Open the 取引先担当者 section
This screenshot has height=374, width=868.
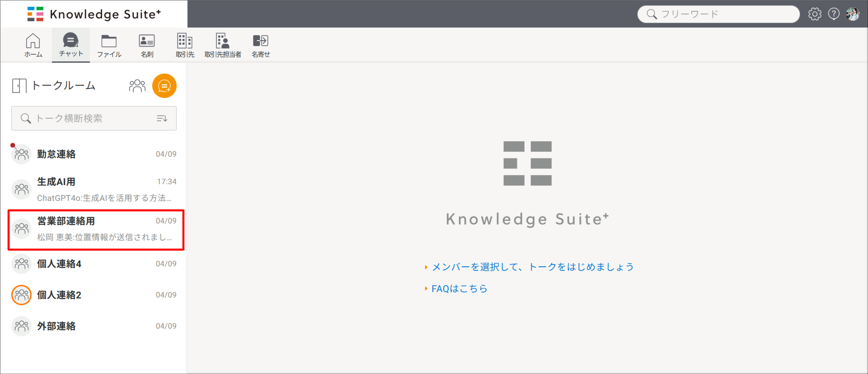223,45
